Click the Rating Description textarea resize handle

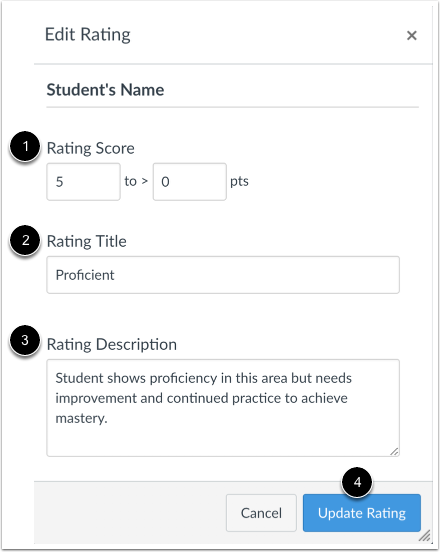[x=394, y=451]
